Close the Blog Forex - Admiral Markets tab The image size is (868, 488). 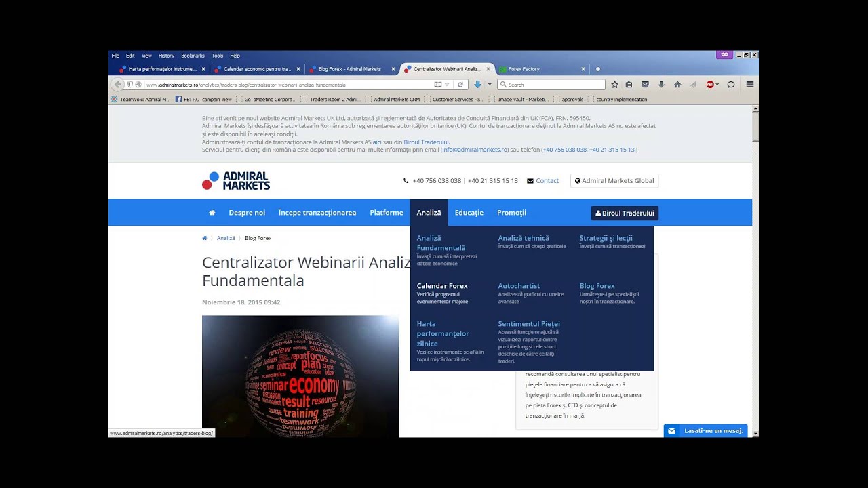393,69
